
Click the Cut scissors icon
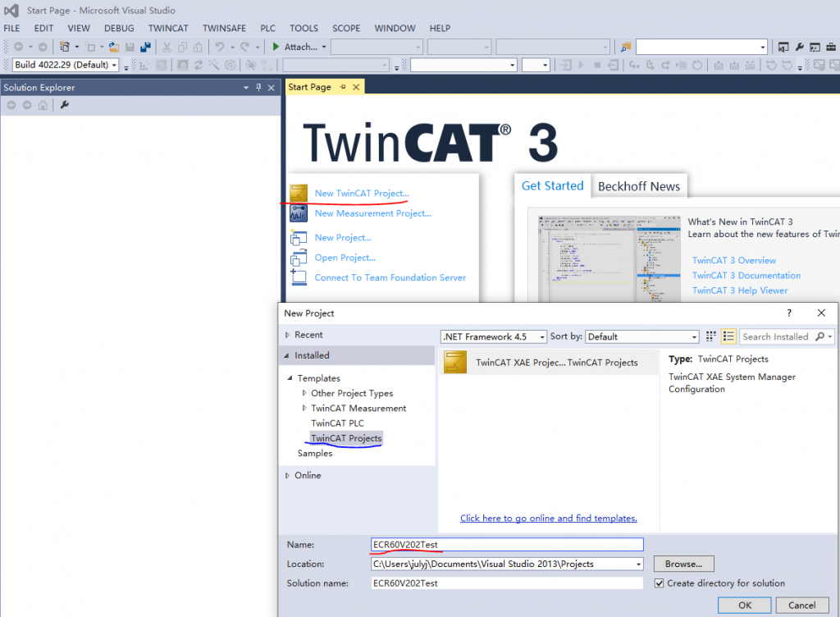167,47
